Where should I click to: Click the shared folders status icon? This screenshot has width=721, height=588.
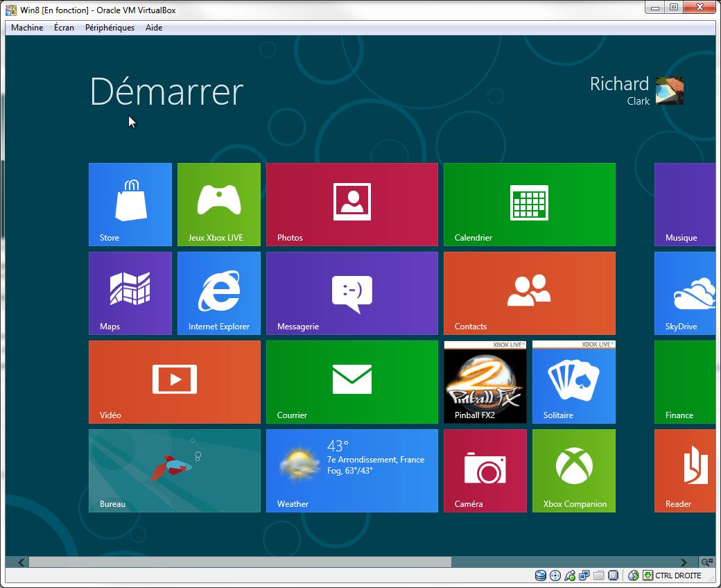[x=599, y=576]
